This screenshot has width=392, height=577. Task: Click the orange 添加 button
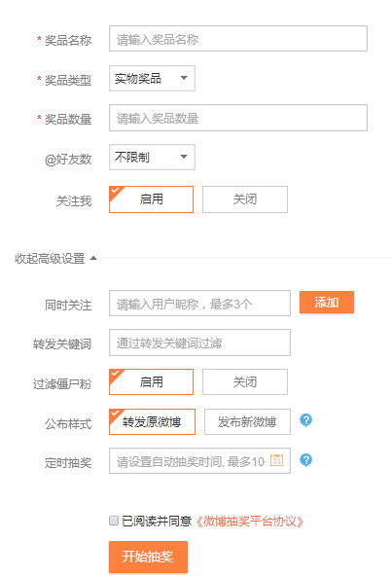(x=327, y=303)
